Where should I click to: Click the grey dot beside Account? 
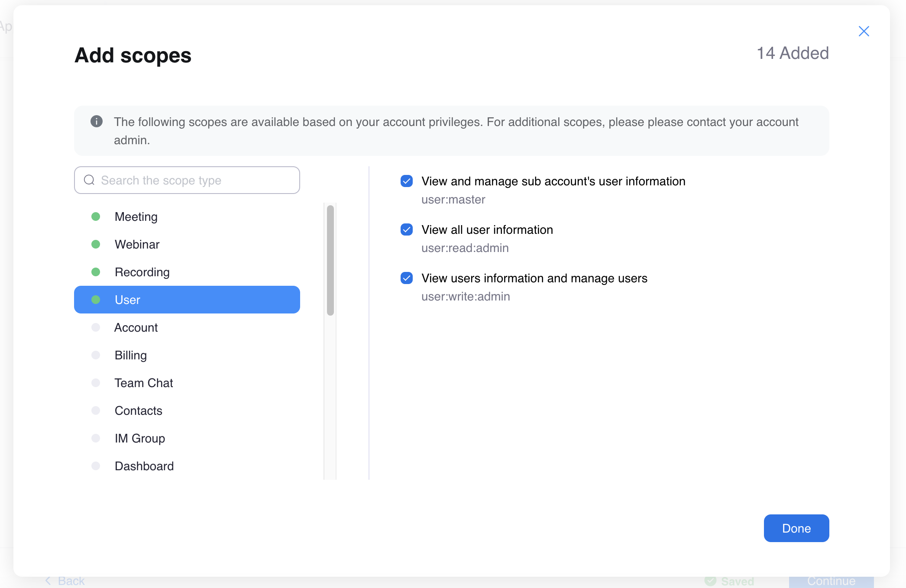pyautogui.click(x=96, y=327)
